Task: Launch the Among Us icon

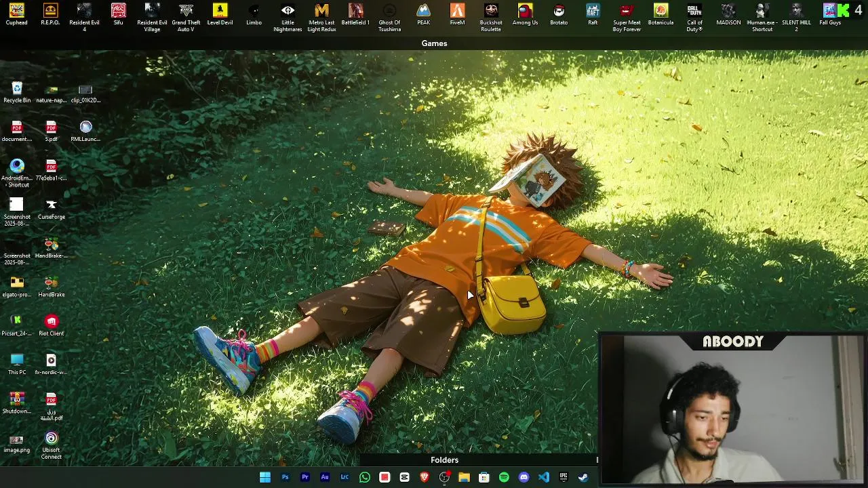Action: pyautogui.click(x=525, y=14)
